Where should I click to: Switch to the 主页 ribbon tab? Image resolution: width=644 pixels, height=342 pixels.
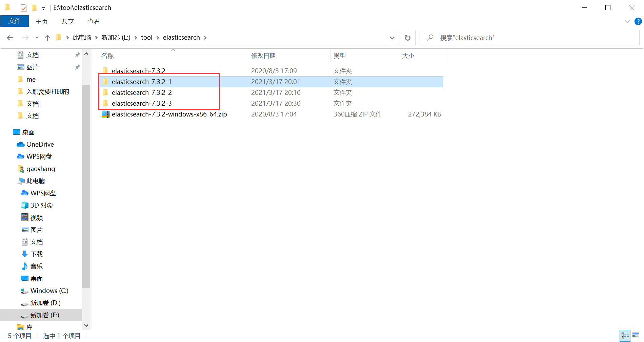point(42,21)
